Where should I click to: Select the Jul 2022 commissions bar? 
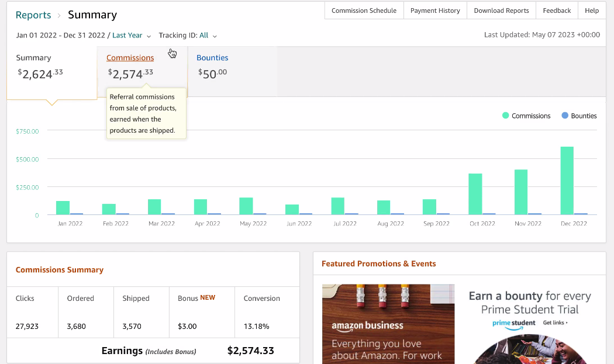pyautogui.click(x=338, y=206)
